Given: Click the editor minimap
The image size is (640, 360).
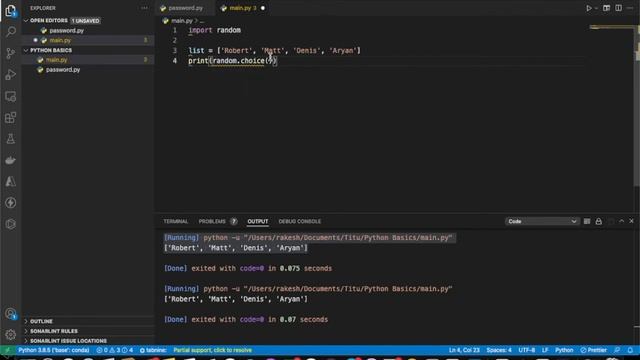Looking at the screenshot, I should coord(611,27).
